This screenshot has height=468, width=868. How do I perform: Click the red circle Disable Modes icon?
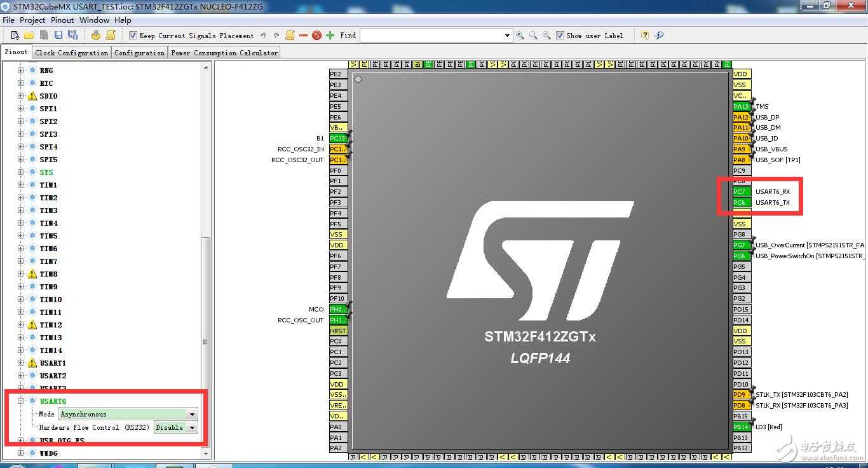pos(316,36)
